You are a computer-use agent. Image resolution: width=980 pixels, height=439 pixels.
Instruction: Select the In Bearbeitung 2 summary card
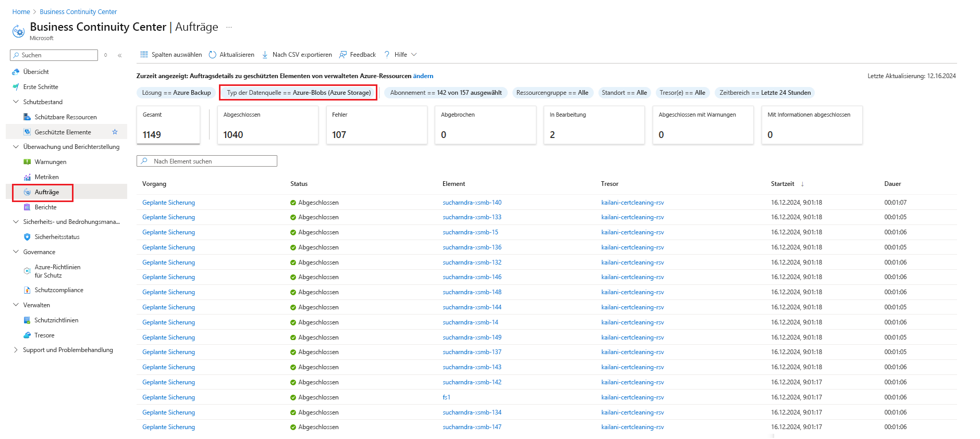[594, 125]
